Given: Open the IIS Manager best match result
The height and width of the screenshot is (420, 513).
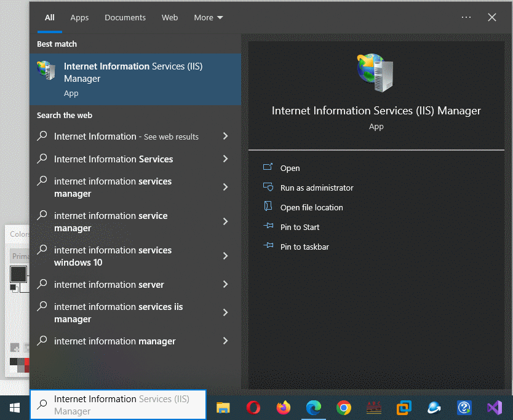Looking at the screenshot, I should pyautogui.click(x=135, y=79).
